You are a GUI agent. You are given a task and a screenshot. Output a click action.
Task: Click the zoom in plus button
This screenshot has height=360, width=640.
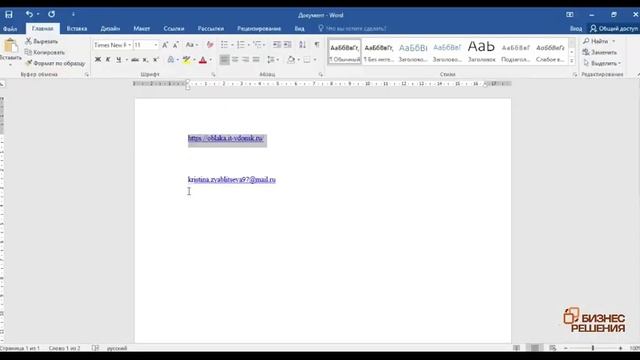620,348
